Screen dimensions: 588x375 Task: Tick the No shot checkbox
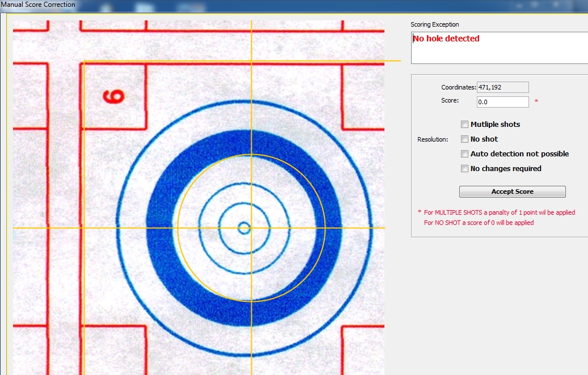[465, 139]
